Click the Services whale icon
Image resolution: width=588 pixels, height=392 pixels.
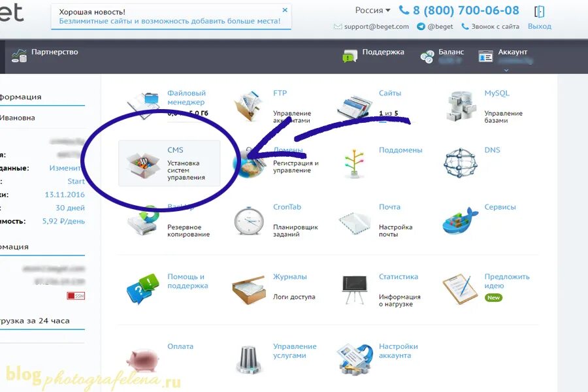click(x=460, y=221)
